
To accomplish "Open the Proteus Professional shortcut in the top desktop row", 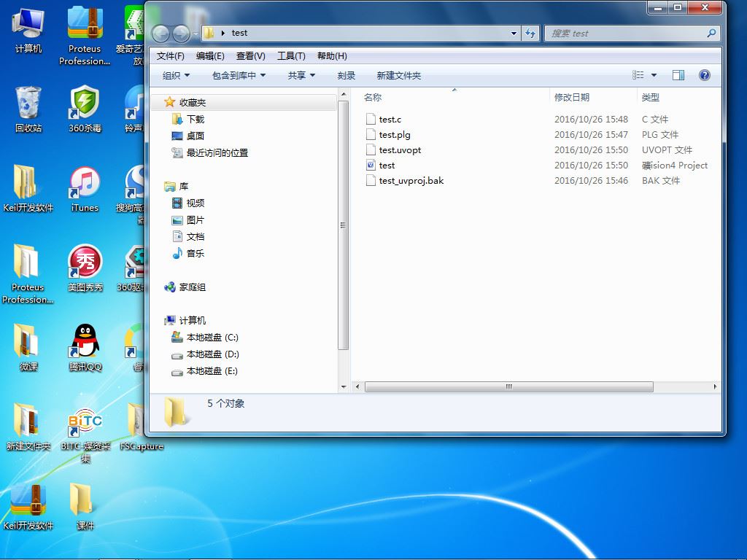I will click(x=85, y=36).
